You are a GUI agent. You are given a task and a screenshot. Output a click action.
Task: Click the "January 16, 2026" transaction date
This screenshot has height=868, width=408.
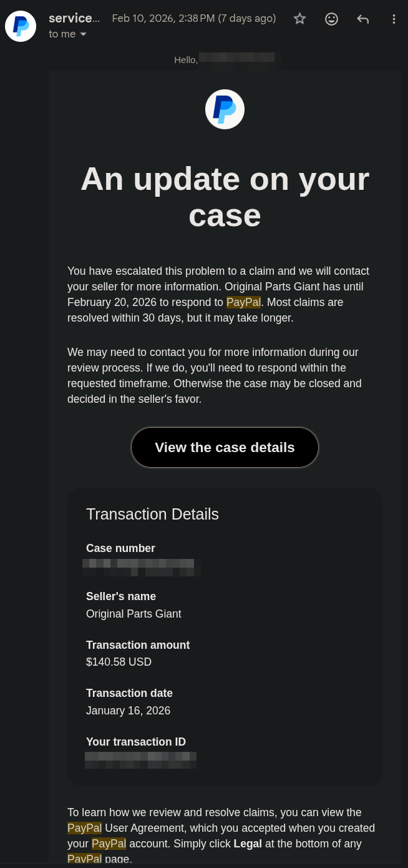128,711
